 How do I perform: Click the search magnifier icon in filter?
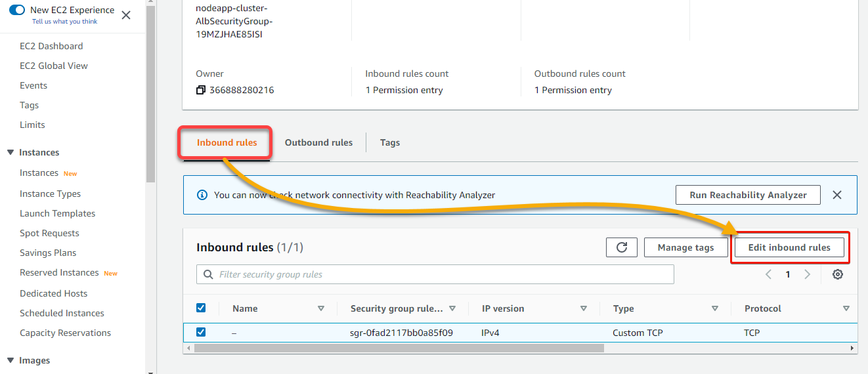pyautogui.click(x=209, y=274)
